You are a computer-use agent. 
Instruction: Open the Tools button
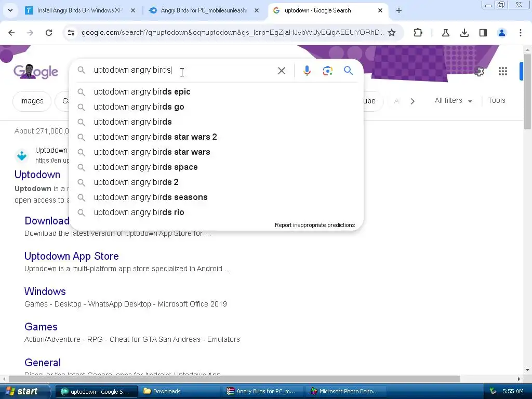click(496, 100)
